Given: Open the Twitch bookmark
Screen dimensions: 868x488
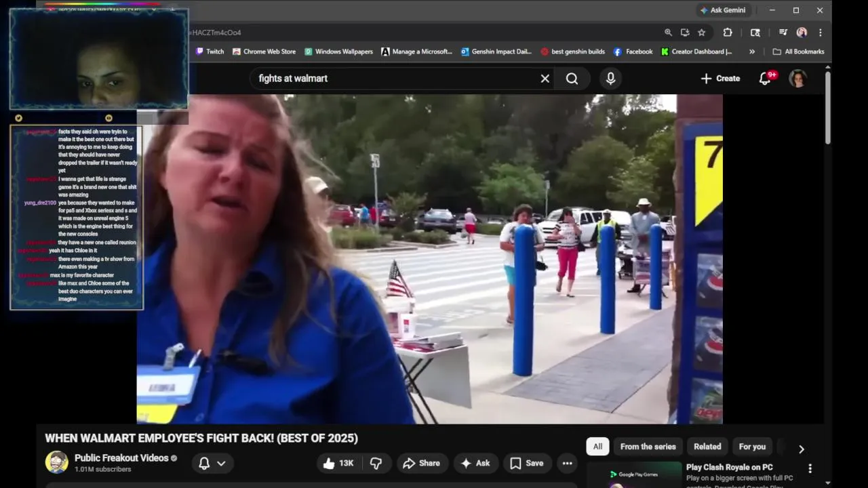Looking at the screenshot, I should (210, 52).
